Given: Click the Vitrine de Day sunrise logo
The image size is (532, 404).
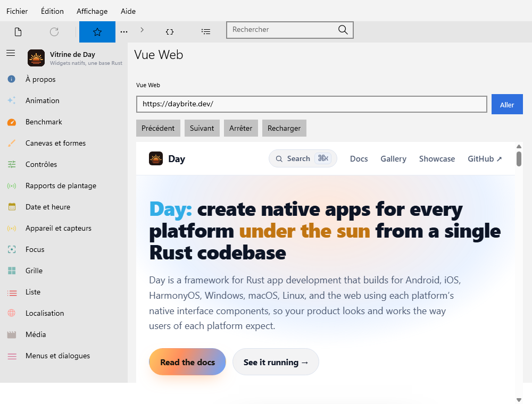Looking at the screenshot, I should pyautogui.click(x=36, y=58).
